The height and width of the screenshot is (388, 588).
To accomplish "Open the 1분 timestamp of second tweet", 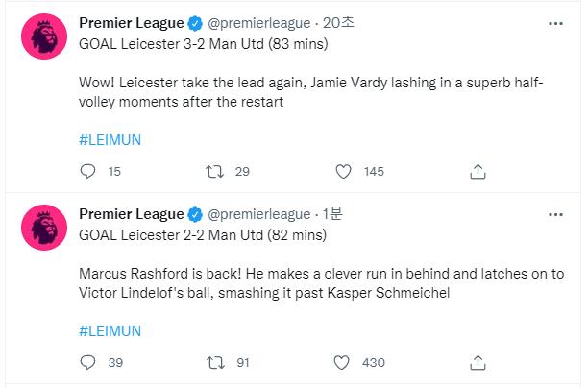I will click(x=332, y=214).
